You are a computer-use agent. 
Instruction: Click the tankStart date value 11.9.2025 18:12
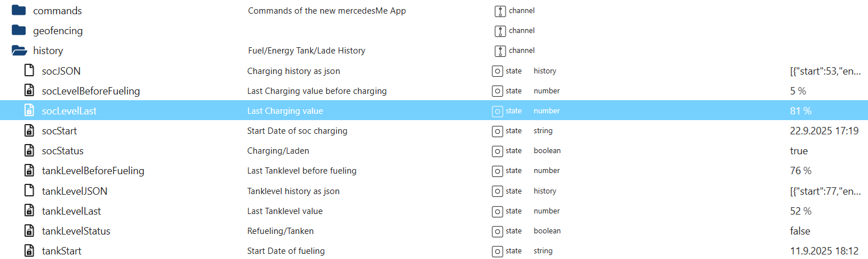(824, 251)
